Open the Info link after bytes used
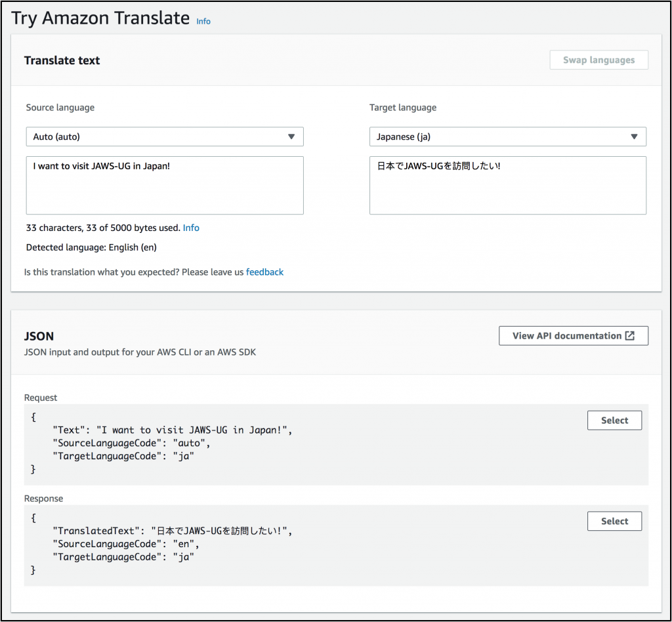672x622 pixels. pos(191,228)
